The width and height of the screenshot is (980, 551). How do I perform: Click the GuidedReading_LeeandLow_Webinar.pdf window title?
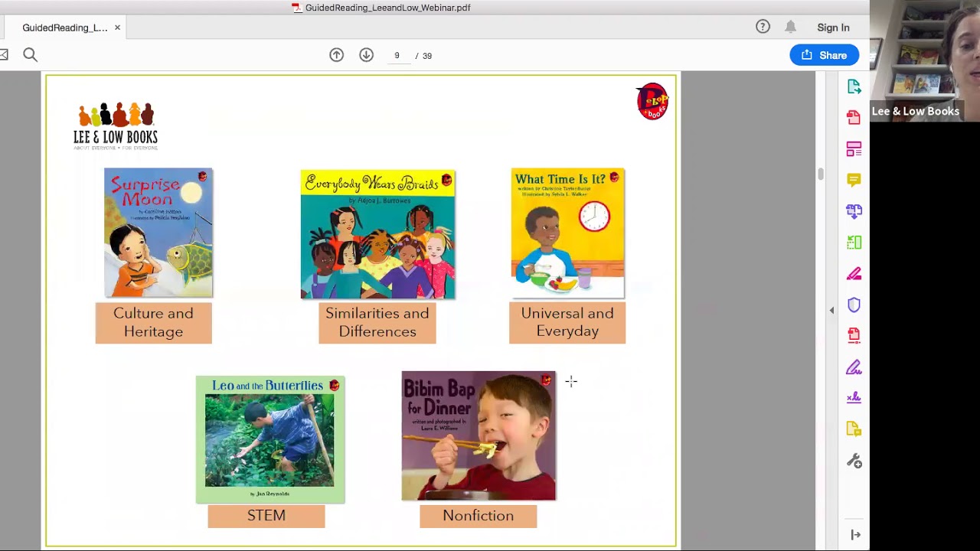pos(387,8)
